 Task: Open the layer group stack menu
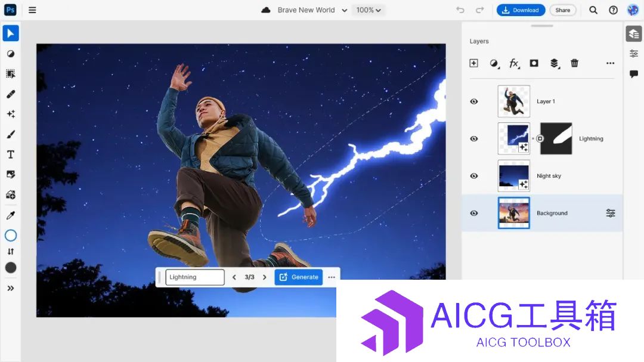[x=555, y=63]
